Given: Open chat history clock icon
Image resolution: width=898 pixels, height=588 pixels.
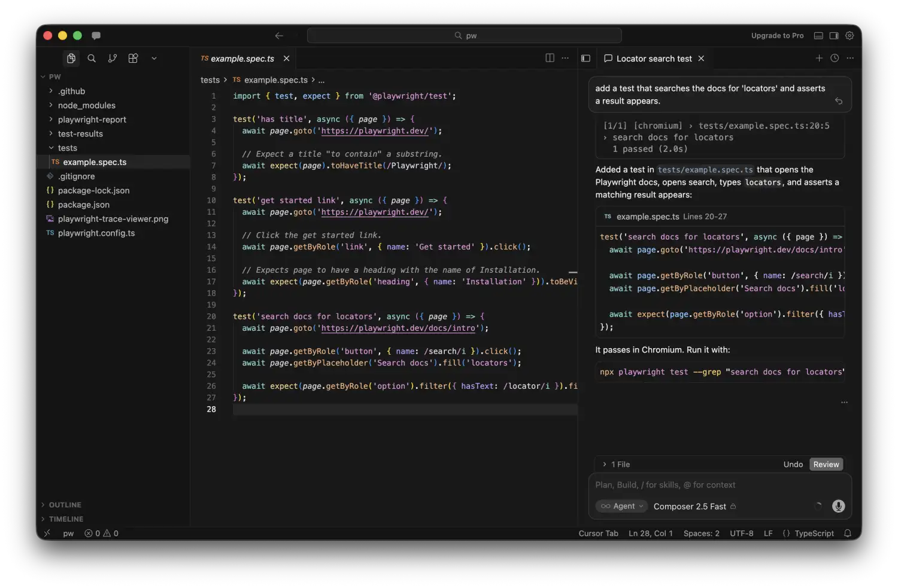Looking at the screenshot, I should pos(835,58).
